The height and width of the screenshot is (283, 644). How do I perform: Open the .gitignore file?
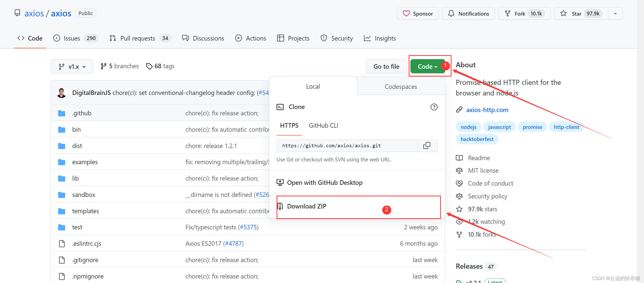85,260
